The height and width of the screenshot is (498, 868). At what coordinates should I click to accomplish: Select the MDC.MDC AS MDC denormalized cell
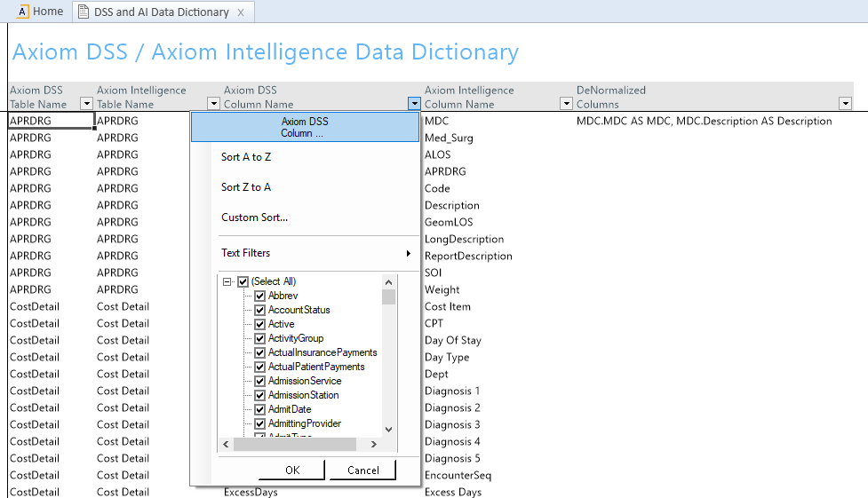[705, 121]
